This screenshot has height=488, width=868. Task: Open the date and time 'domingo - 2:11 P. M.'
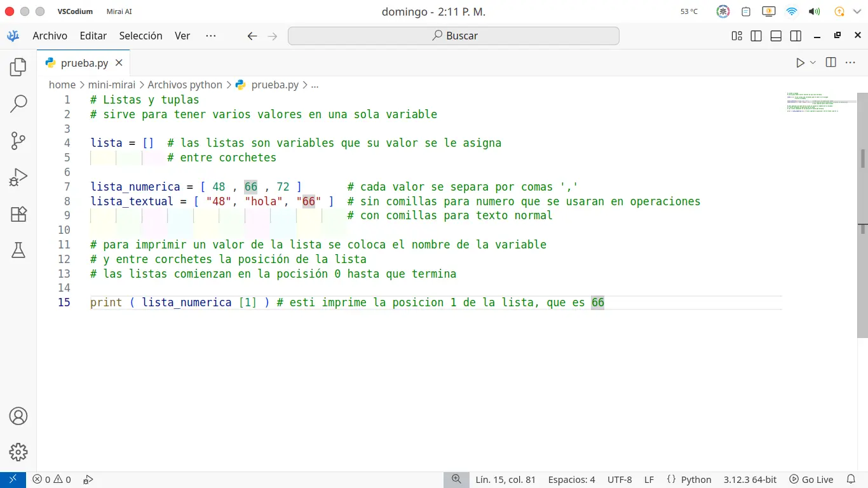[434, 11]
